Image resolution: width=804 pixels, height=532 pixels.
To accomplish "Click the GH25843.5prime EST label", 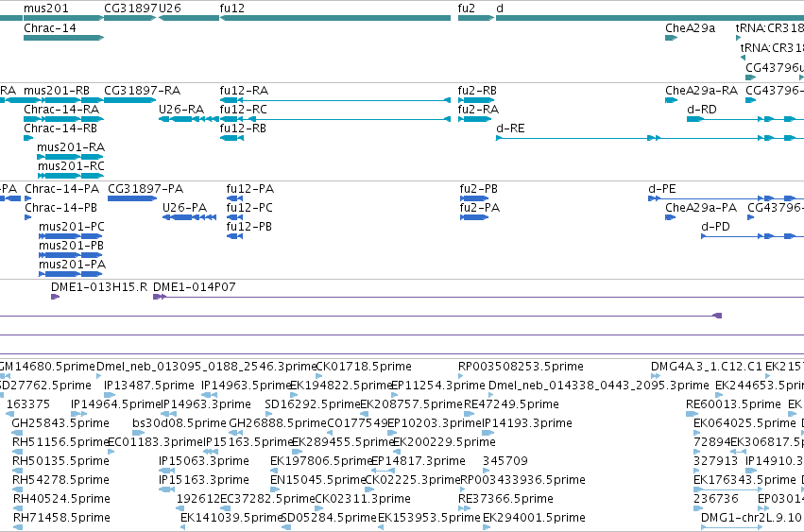I will coord(60,423).
